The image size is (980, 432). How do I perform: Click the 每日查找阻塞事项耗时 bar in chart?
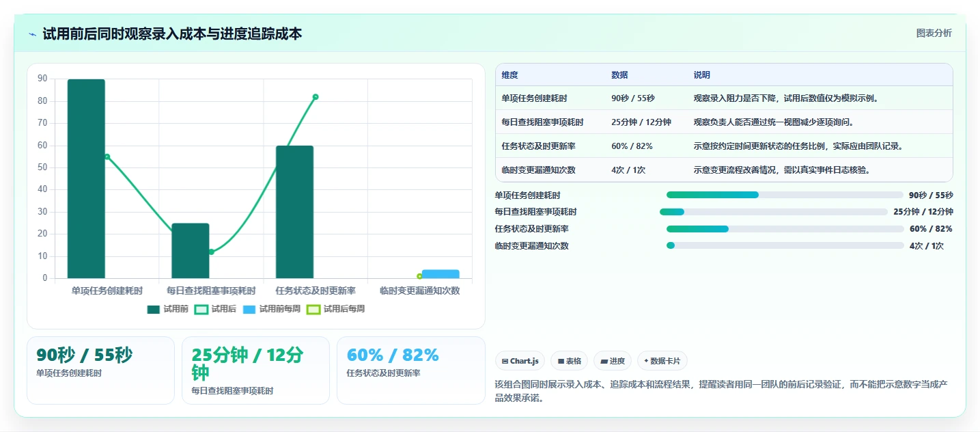tap(191, 251)
